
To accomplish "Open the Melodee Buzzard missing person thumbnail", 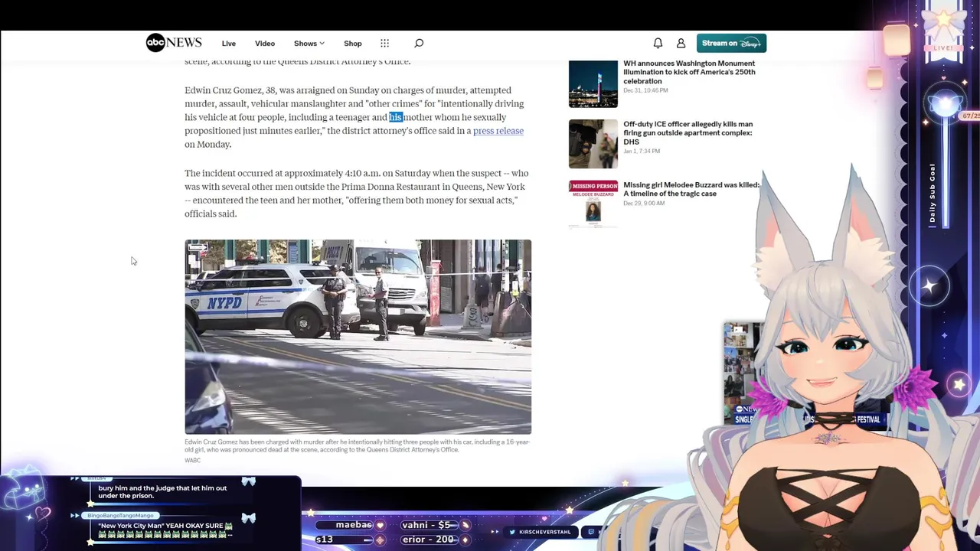I will point(593,204).
